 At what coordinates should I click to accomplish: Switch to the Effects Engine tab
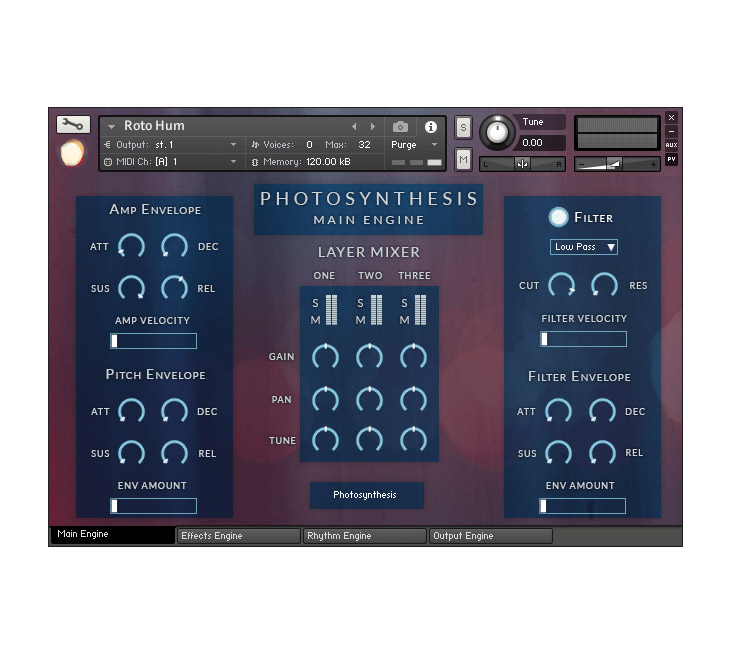238,536
